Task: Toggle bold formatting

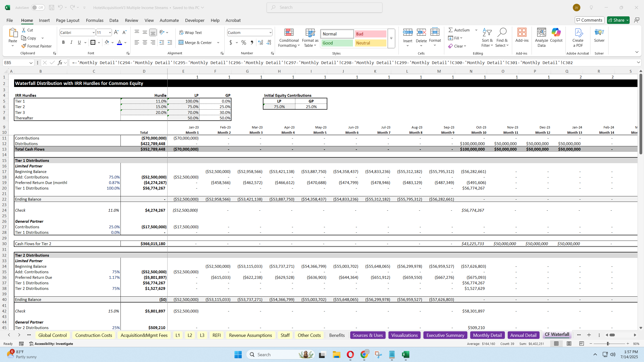Action: pyautogui.click(x=63, y=42)
